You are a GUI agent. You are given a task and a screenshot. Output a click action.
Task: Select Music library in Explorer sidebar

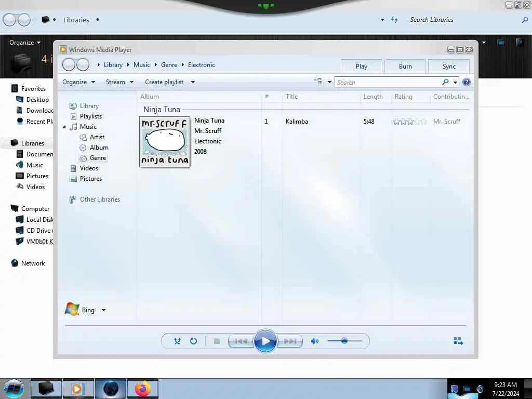pyautogui.click(x=30, y=165)
